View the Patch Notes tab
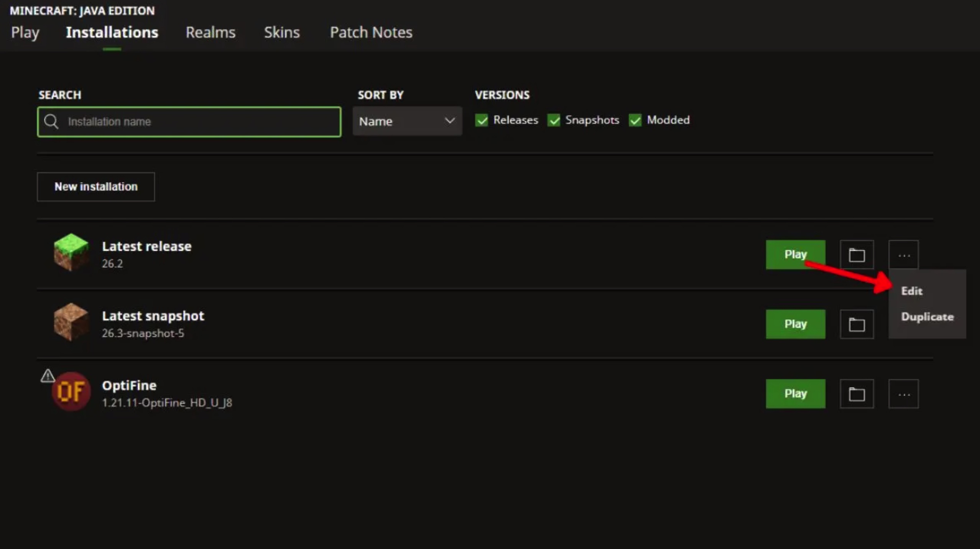 [371, 33]
